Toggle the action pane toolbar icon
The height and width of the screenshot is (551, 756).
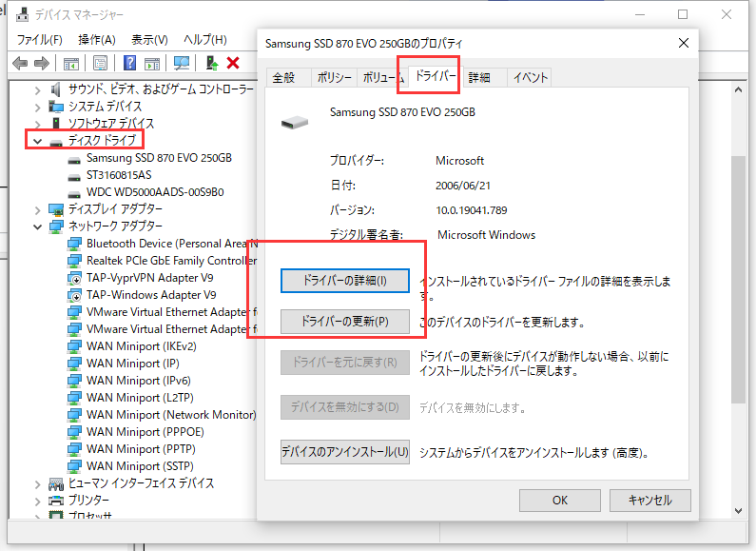coord(152,63)
